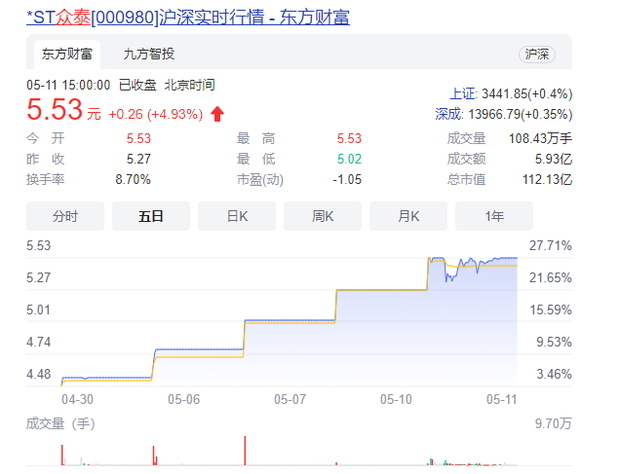This screenshot has height=474, width=620.
Task: Select the 分时 chart period
Action: pyautogui.click(x=65, y=216)
